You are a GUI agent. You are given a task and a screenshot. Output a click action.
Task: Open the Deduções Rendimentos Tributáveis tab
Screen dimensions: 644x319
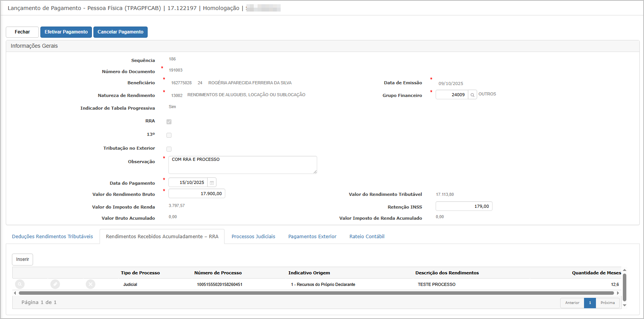click(52, 237)
